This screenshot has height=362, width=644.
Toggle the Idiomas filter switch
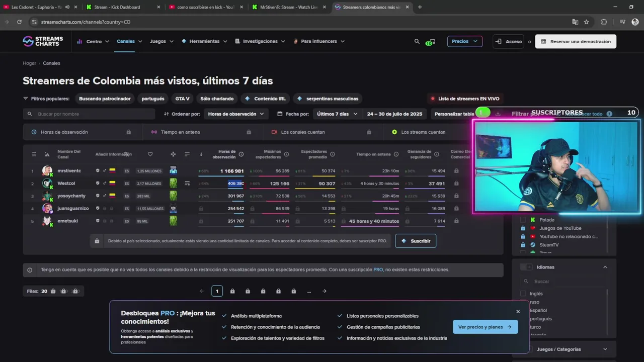coord(526,267)
